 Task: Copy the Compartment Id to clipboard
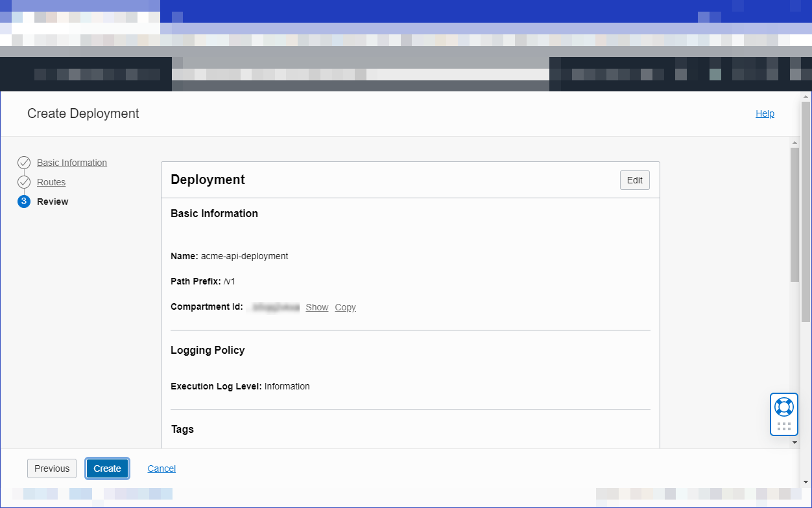[344, 307]
